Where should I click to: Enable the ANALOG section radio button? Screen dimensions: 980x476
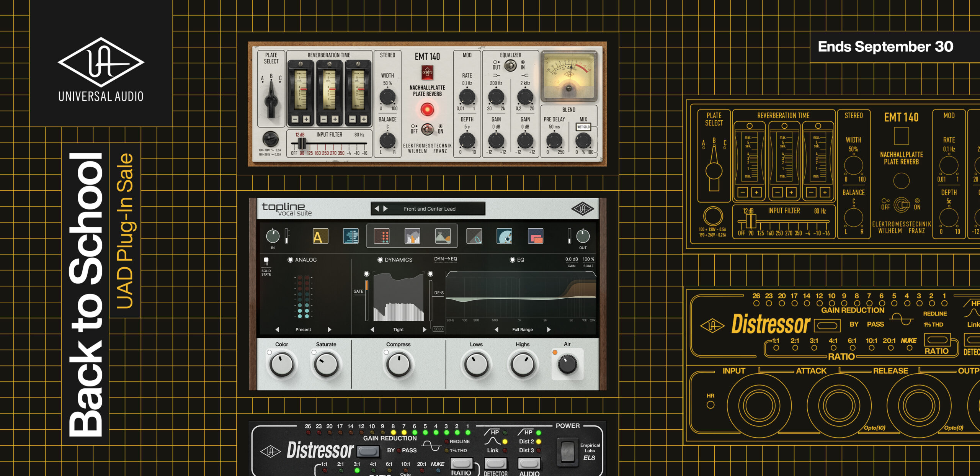point(290,260)
